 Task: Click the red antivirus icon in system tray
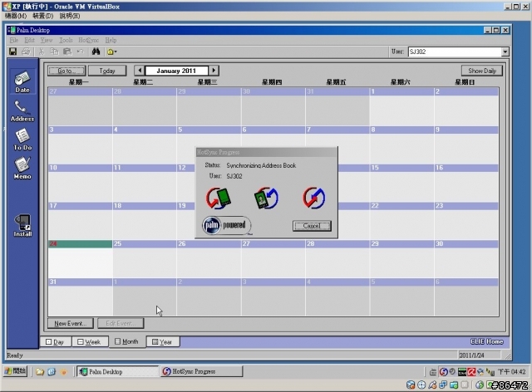point(471,372)
